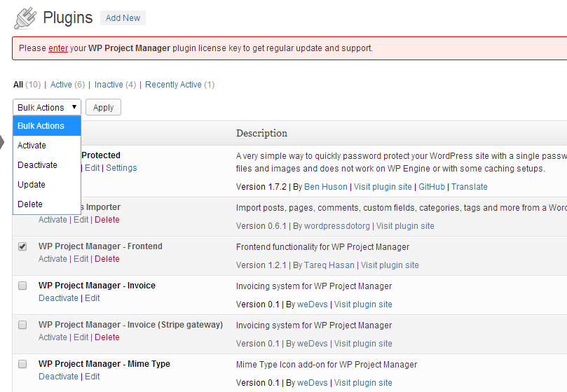
Task: Open Settings for Password Protected plugin
Action: pos(121,168)
